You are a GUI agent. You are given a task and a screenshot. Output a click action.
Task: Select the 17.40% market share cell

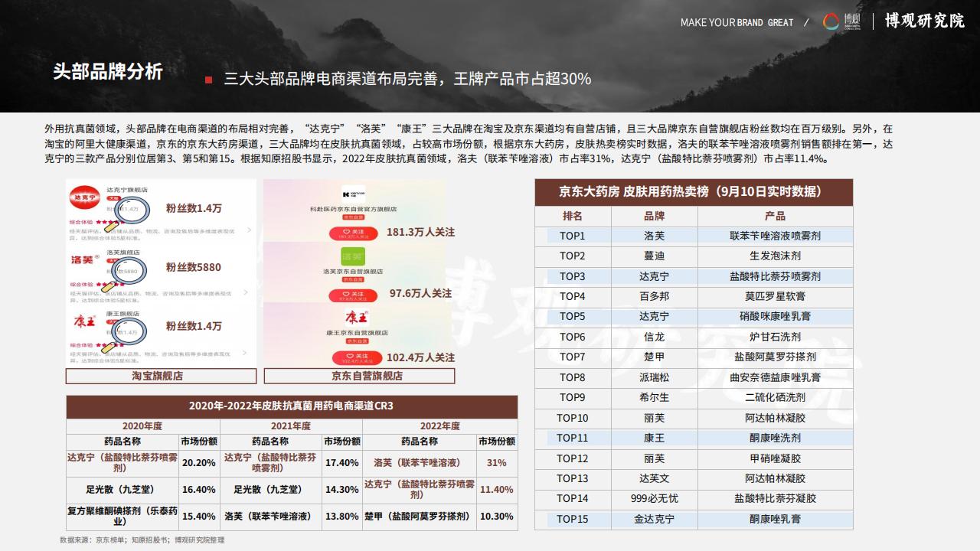[x=342, y=463]
